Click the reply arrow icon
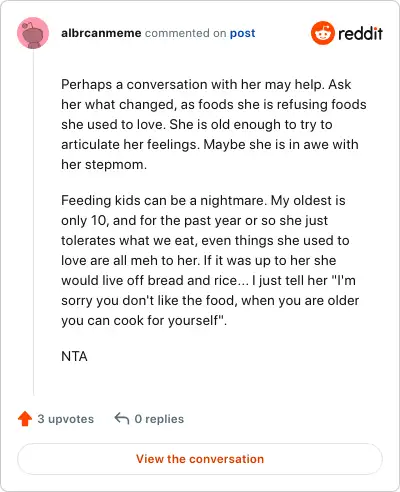 [x=122, y=419]
